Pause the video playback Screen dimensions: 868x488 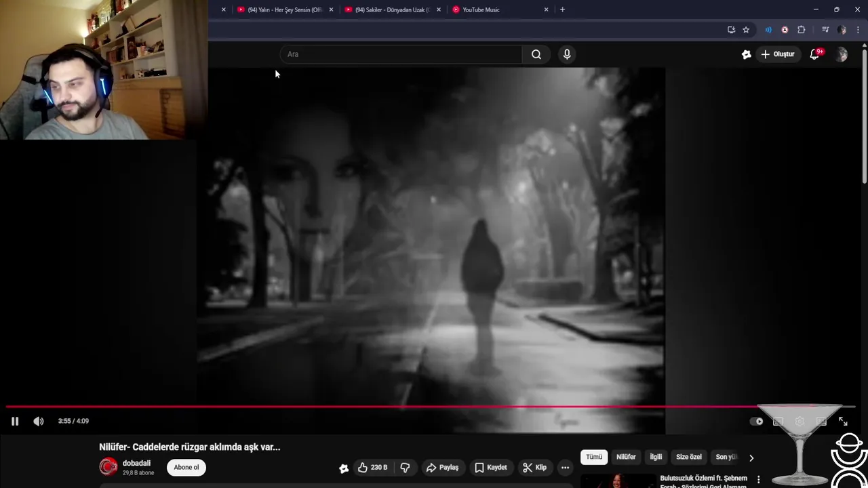[15, 421]
